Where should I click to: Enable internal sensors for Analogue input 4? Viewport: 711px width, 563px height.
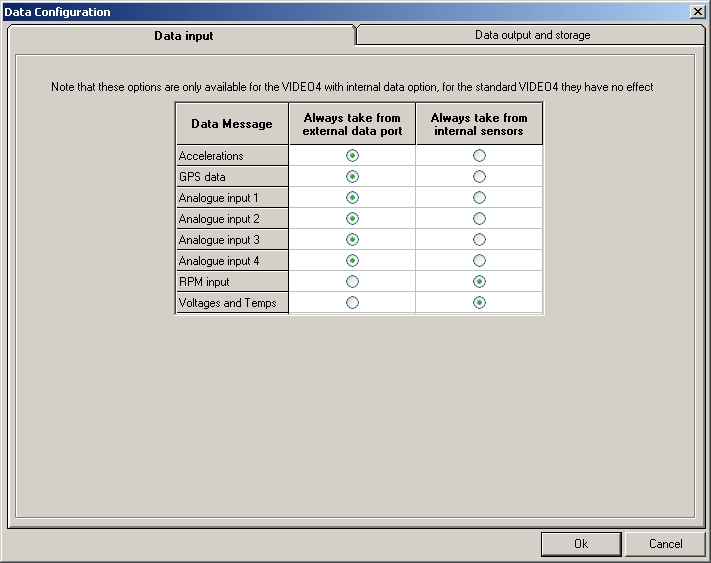479,261
